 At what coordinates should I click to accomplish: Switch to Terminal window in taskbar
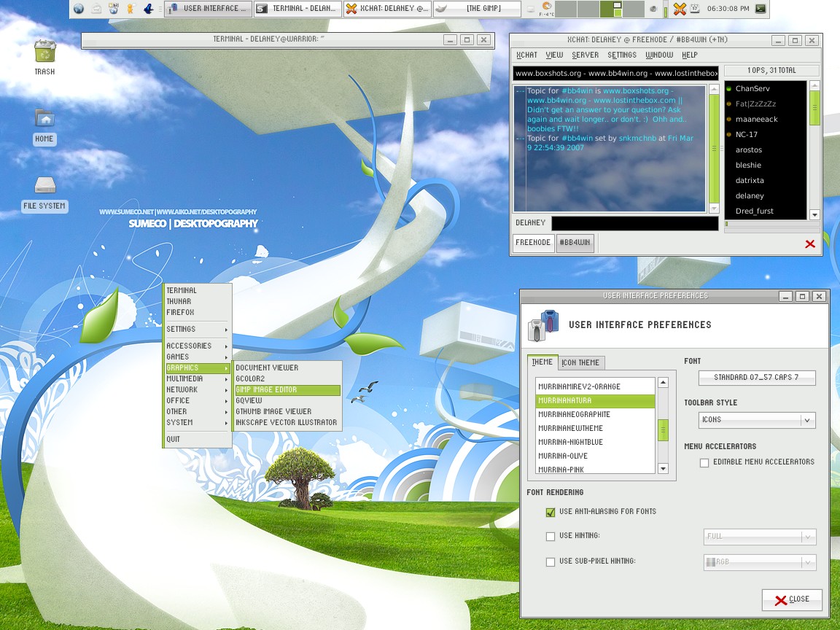(x=297, y=9)
